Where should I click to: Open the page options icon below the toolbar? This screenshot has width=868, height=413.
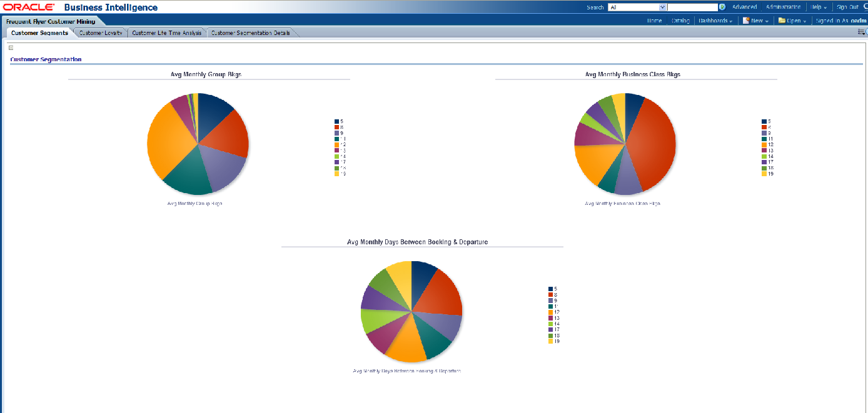coord(862,32)
